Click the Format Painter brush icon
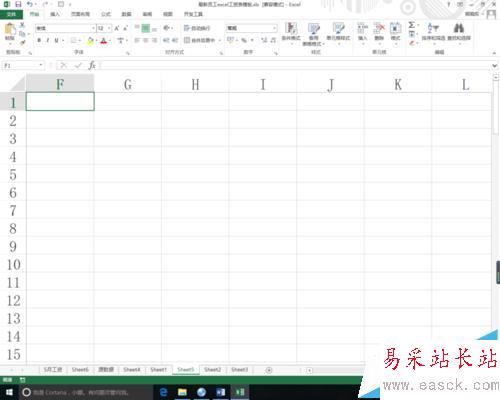Screen dimensions: 500x400 [22, 42]
